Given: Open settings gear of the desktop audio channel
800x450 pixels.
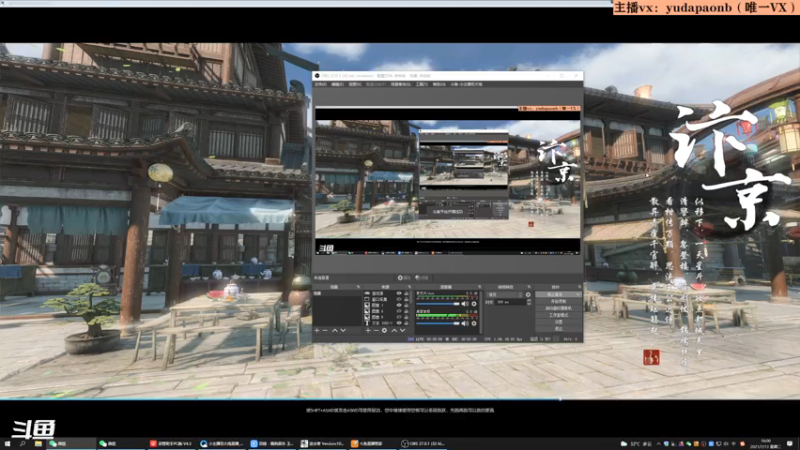Looking at the screenshot, I should [x=474, y=323].
